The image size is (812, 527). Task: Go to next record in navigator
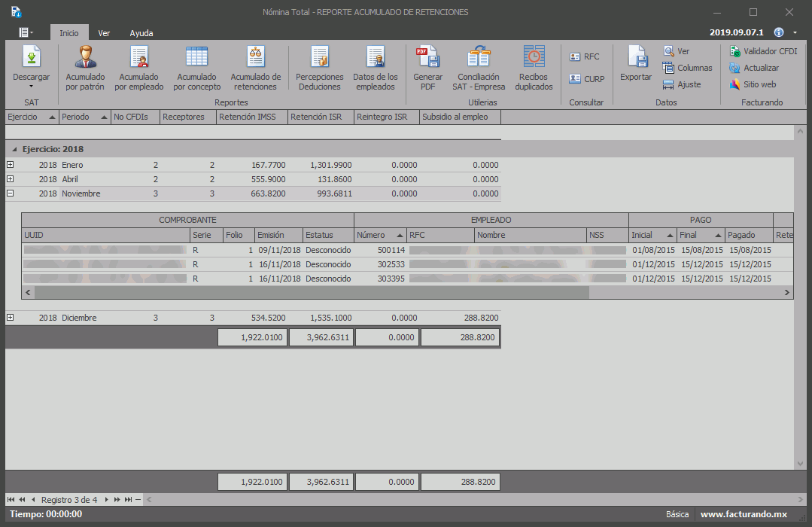(x=107, y=499)
